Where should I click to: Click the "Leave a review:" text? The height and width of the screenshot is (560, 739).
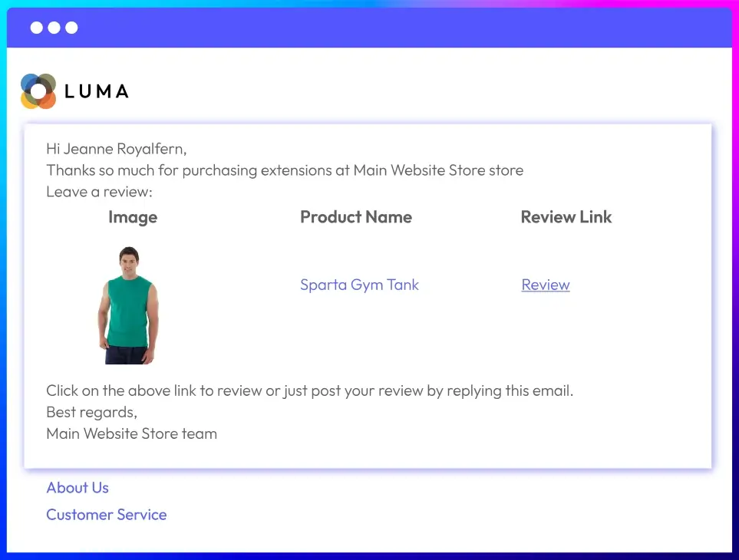pyautogui.click(x=100, y=192)
